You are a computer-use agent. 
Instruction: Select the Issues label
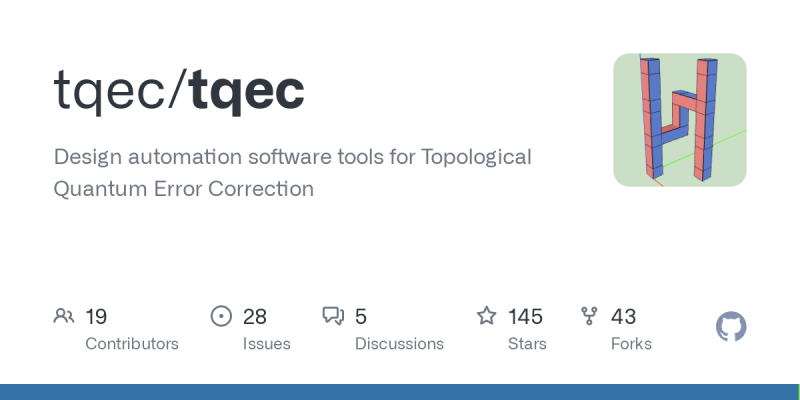[x=266, y=344]
